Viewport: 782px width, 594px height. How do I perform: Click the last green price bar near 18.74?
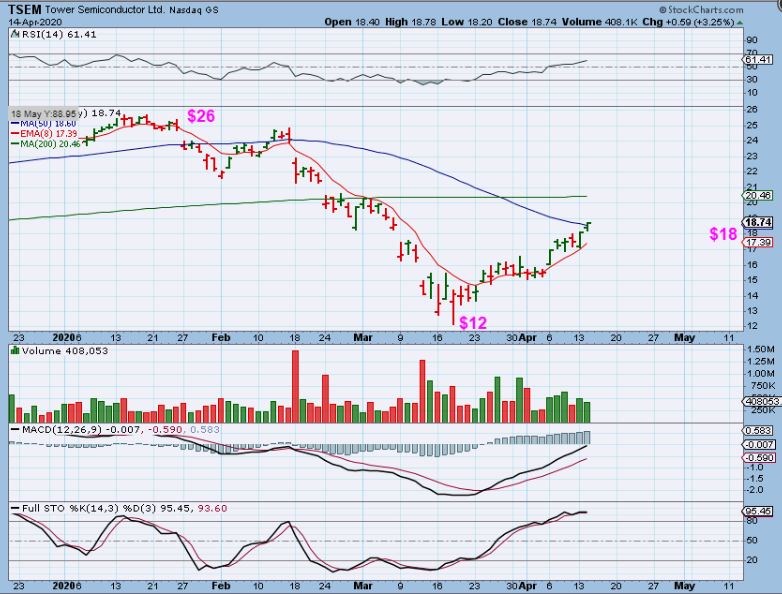coord(588,226)
